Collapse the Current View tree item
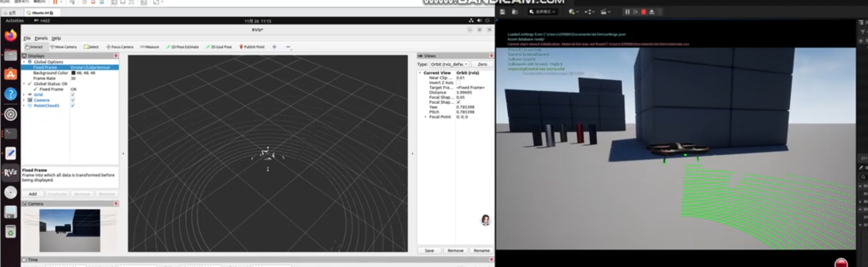 (420, 73)
